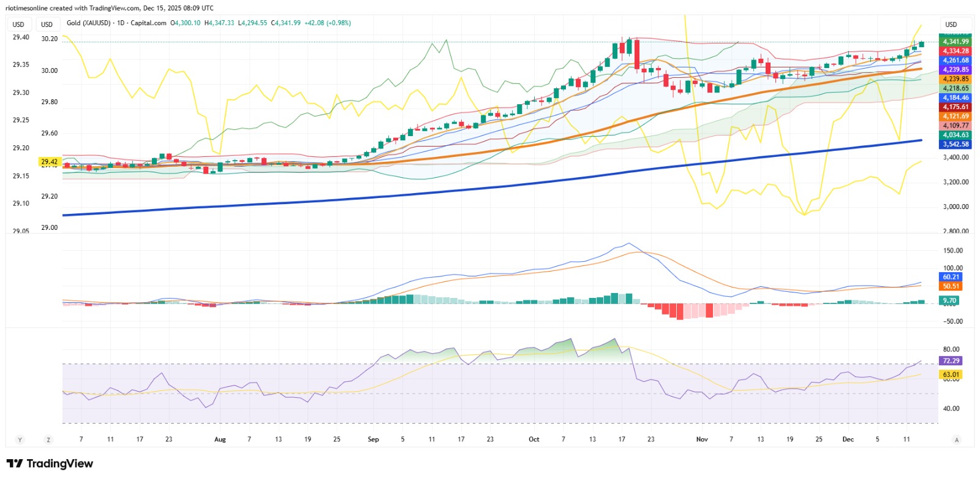Open USD currency box above 30.20 scale
Viewport: 980px width, 480px height.
[x=47, y=25]
